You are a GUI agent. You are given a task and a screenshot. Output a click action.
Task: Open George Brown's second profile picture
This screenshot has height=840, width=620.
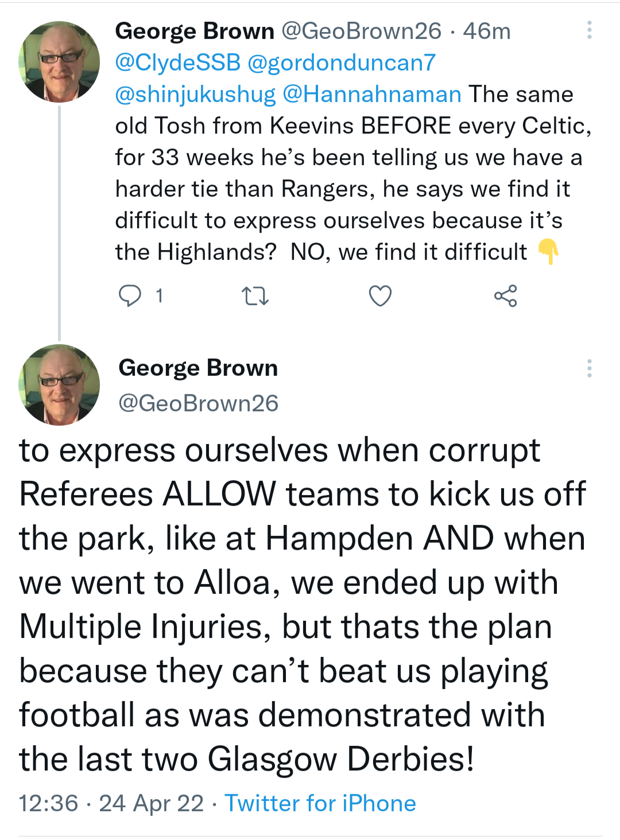click(x=59, y=384)
